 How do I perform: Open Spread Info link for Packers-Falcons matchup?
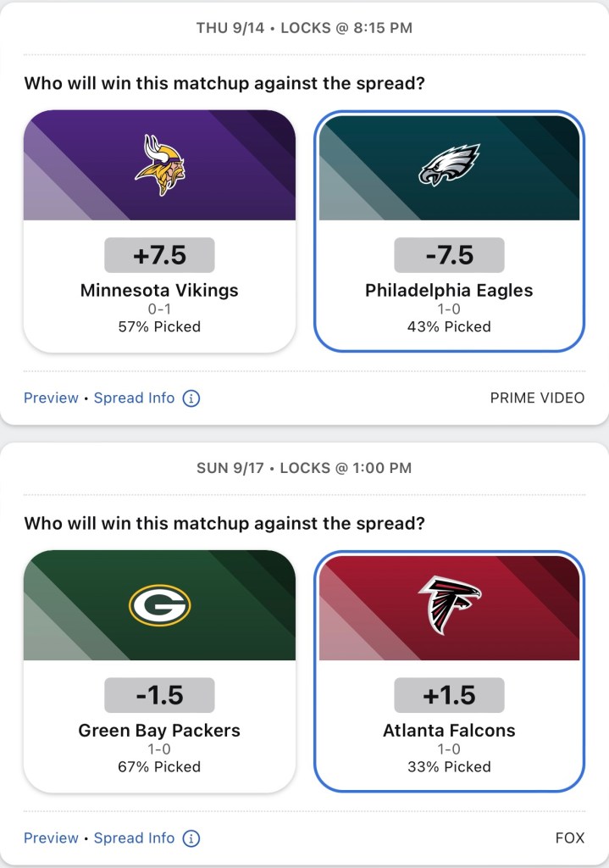[x=134, y=838]
